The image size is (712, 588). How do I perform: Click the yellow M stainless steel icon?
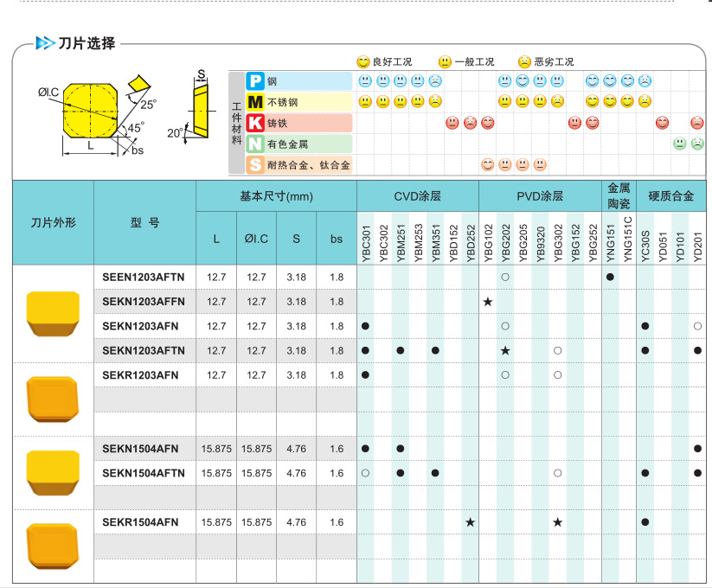[254, 102]
